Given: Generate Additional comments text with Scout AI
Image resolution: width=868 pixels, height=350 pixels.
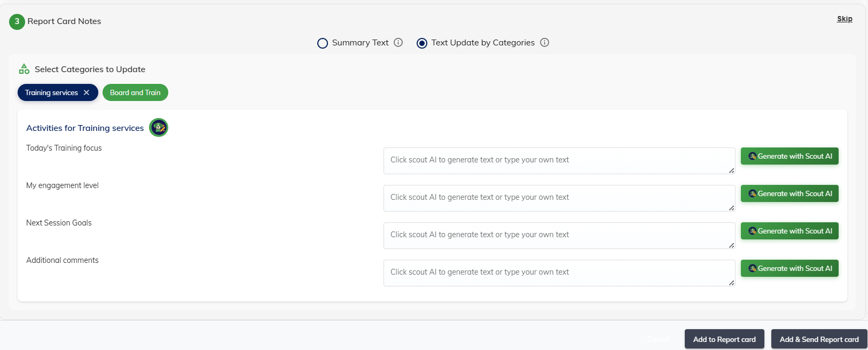Looking at the screenshot, I should pos(789,268).
